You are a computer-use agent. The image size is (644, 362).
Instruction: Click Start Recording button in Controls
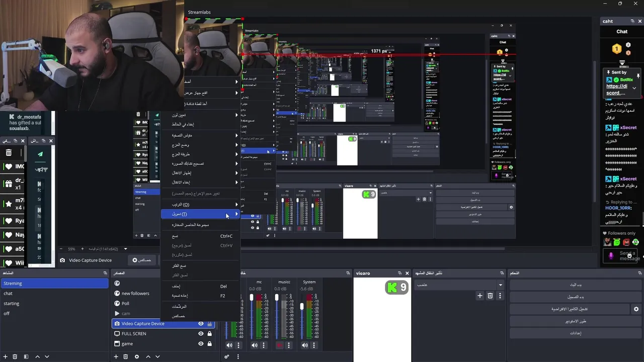pyautogui.click(x=576, y=297)
